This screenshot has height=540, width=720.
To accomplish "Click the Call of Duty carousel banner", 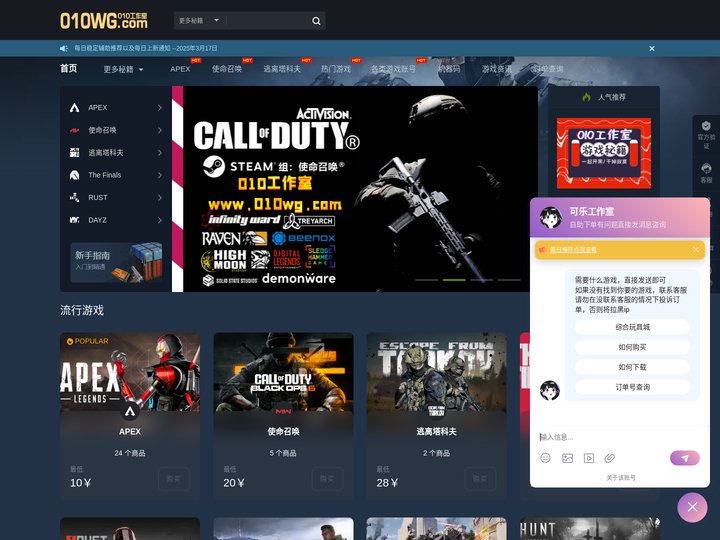I will pos(354,189).
